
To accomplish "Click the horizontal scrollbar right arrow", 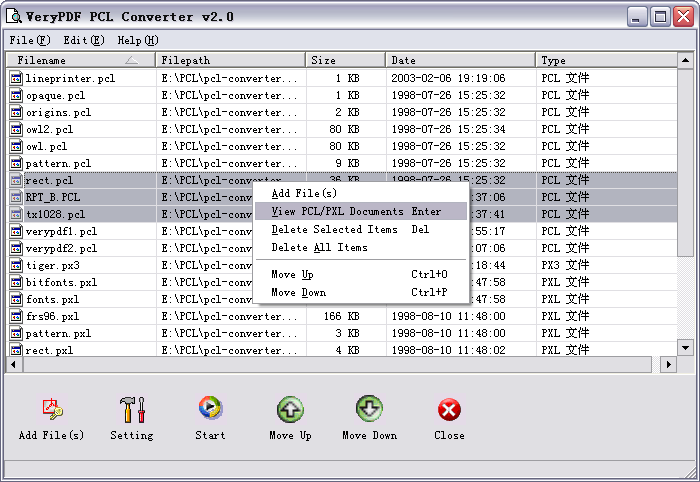I will [668, 365].
